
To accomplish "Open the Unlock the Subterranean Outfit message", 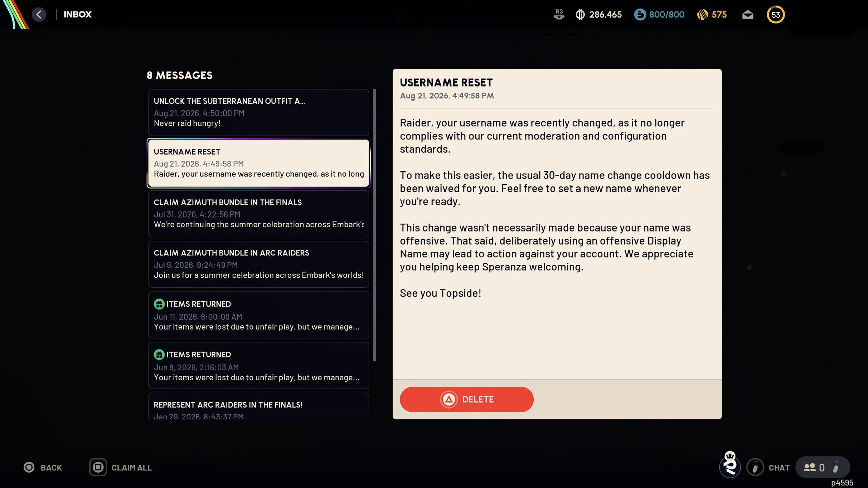I will [258, 112].
